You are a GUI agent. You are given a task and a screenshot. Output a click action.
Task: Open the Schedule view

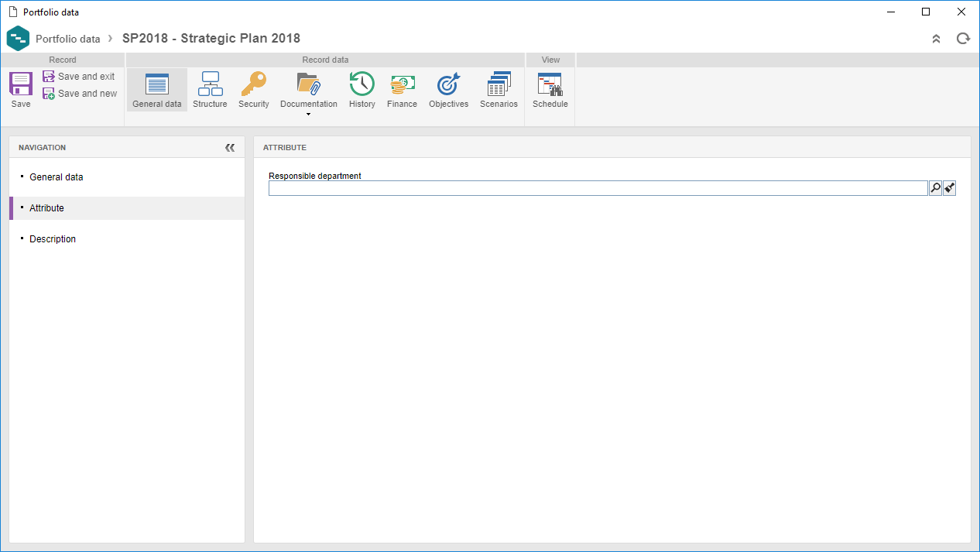click(x=550, y=90)
